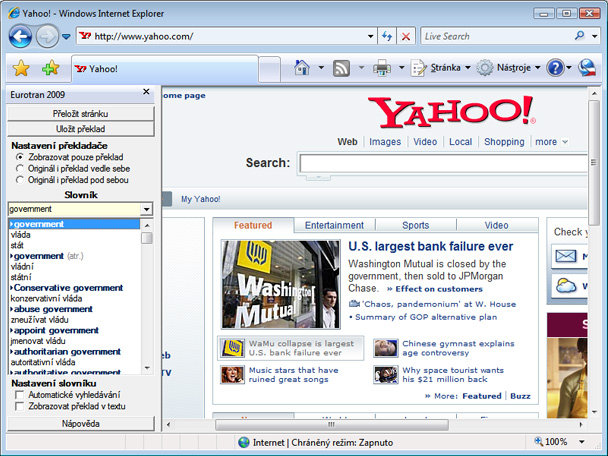Screen dimensions: 608x456
Task: Click the appoint government entry
Action: (x=54, y=330)
